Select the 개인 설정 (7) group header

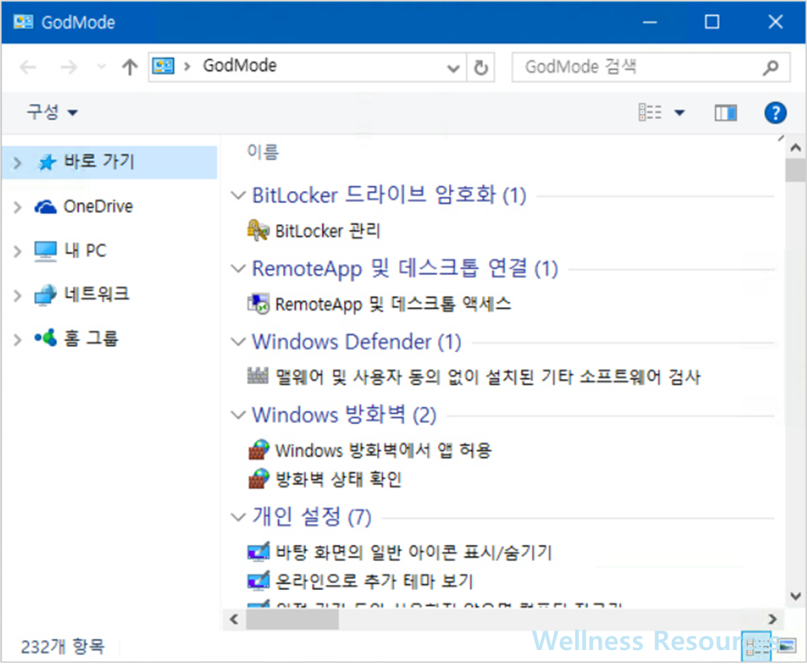[312, 516]
